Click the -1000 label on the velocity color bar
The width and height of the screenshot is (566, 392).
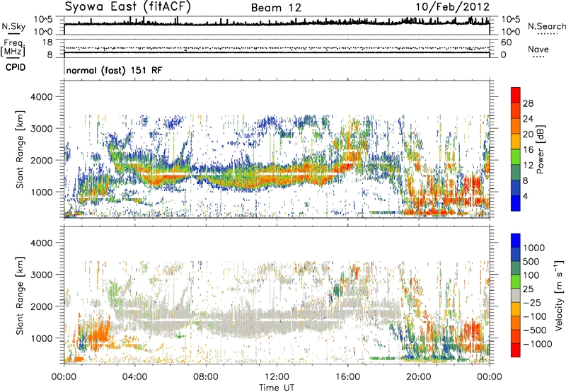click(538, 344)
